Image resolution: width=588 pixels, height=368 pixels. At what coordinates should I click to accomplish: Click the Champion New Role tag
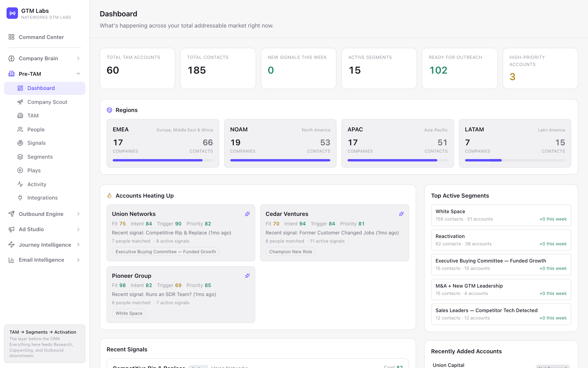point(290,252)
